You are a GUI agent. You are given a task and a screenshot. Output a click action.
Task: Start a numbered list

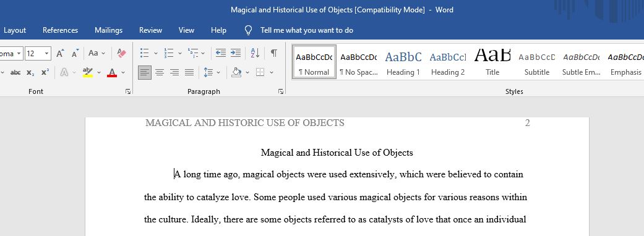169,53
